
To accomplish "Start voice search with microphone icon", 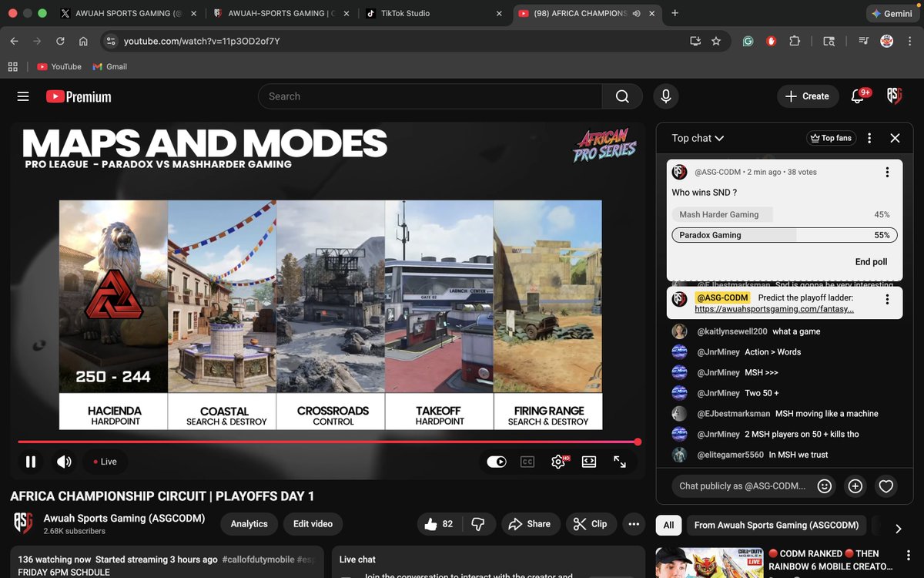I will coord(666,96).
